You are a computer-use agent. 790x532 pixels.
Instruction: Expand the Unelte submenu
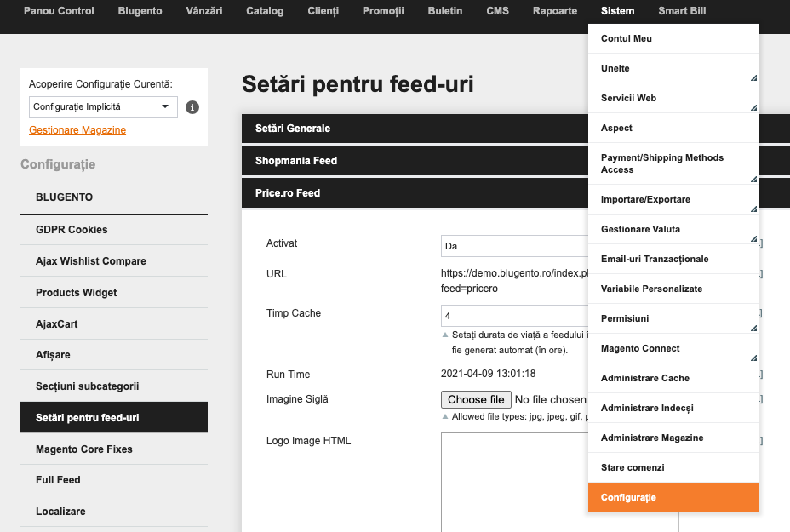point(673,68)
